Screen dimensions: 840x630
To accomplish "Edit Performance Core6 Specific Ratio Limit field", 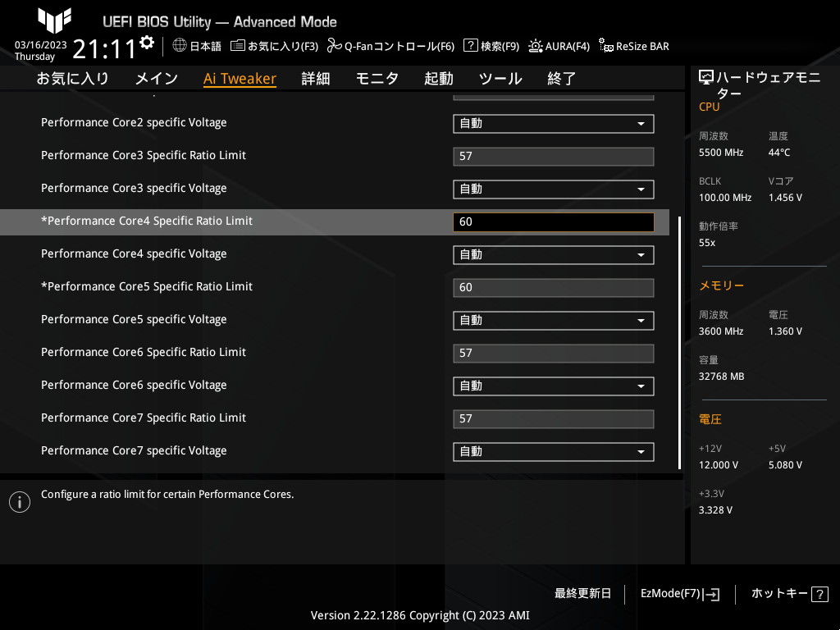I will click(x=554, y=353).
